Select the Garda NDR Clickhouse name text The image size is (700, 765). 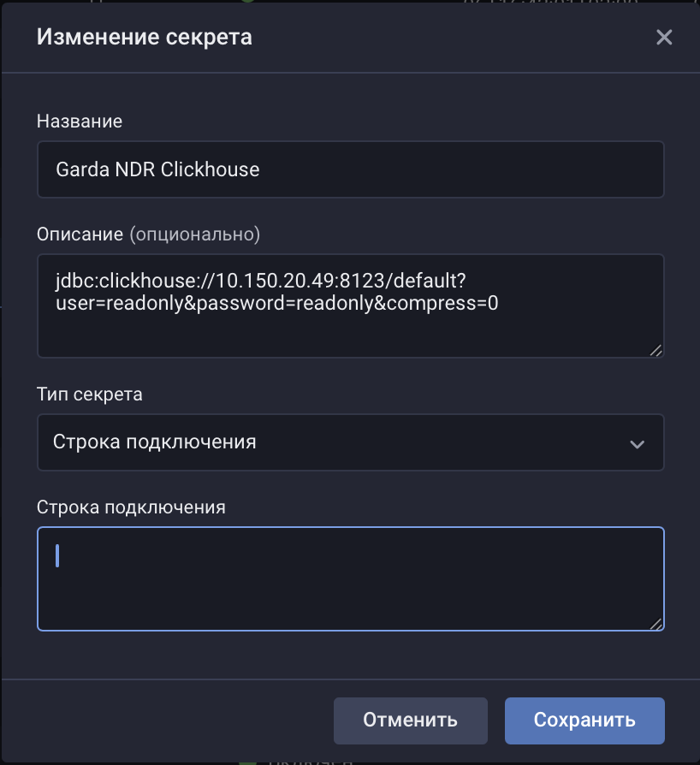[x=157, y=169]
